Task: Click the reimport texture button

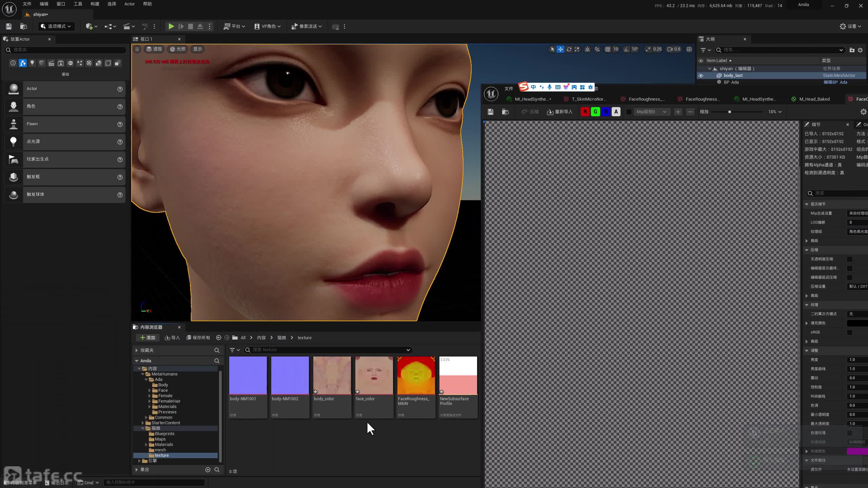Action: [559, 112]
